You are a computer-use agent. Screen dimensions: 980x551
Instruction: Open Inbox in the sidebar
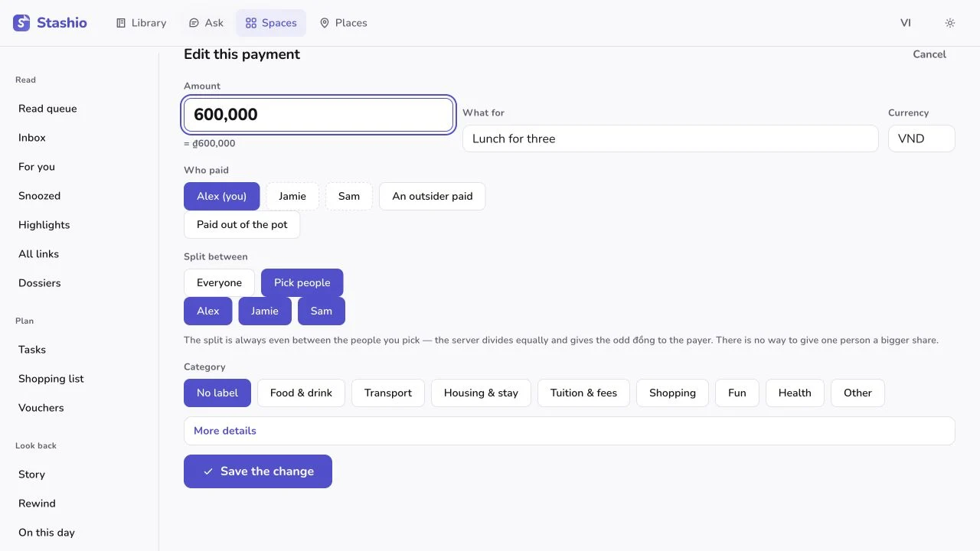pyautogui.click(x=80, y=138)
